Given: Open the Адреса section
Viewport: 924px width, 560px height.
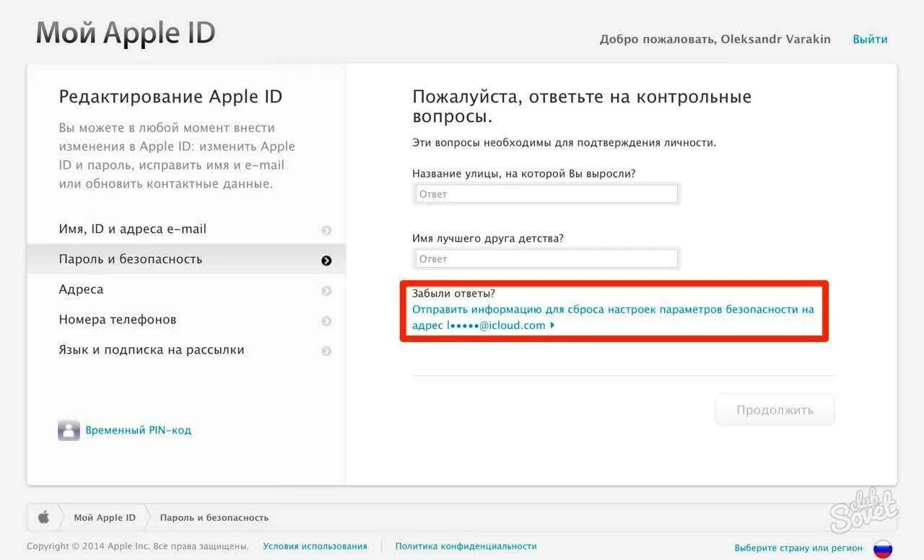Looking at the screenshot, I should pyautogui.click(x=186, y=289).
